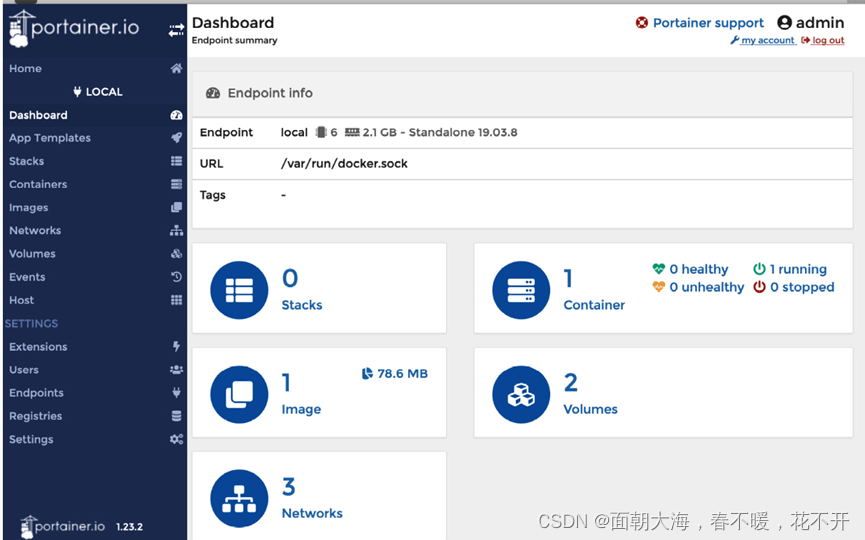Click the Networks tile sitemap icon
Image resolution: width=865 pixels, height=540 pixels.
[239, 499]
